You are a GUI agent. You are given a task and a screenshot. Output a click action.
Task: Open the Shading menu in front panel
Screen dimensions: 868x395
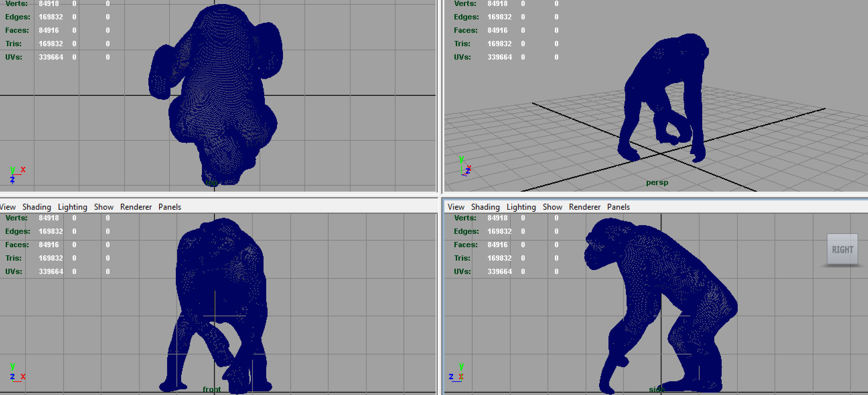tap(37, 207)
